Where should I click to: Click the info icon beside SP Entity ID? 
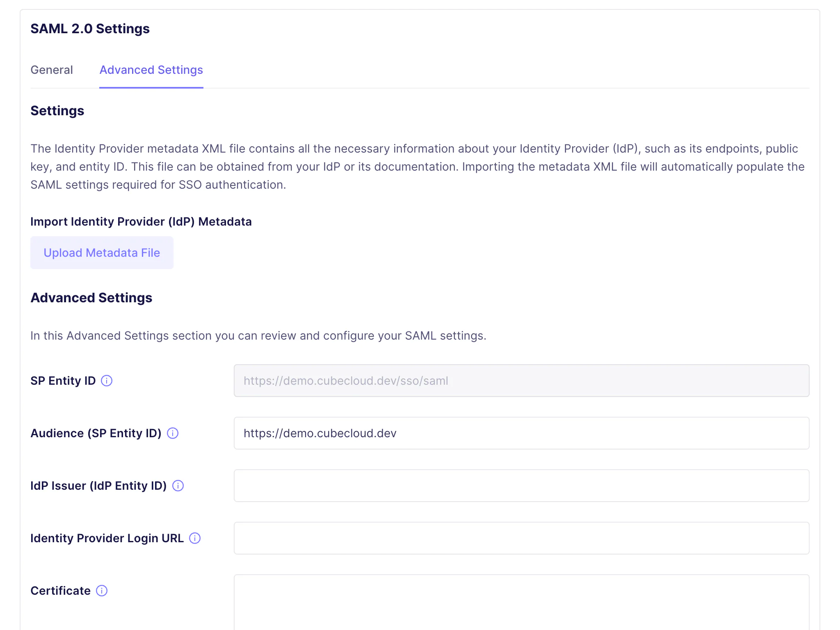coord(107,381)
